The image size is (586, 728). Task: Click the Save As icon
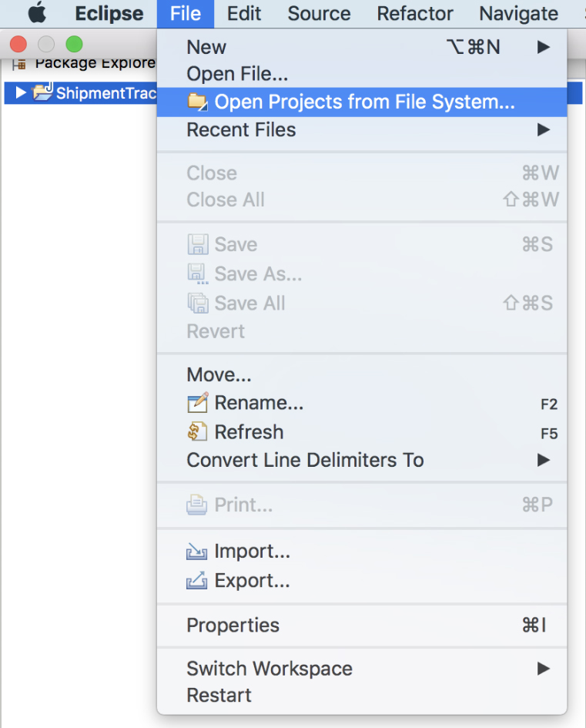[x=199, y=273]
